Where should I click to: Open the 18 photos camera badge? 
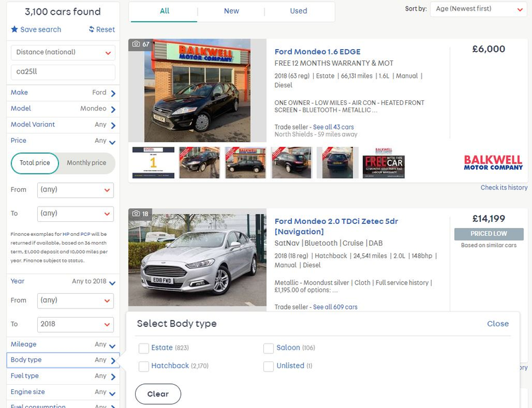[140, 214]
